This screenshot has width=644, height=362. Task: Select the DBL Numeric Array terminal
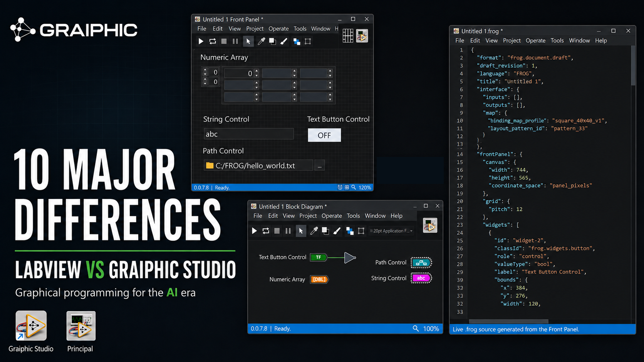click(319, 279)
